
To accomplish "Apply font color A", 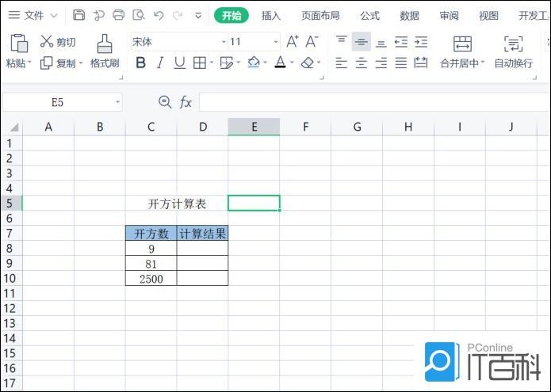I will pyautogui.click(x=280, y=63).
